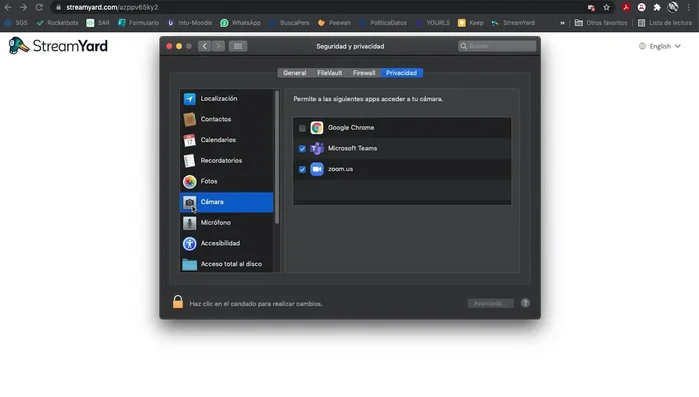Click the red PDF extension icon
699x397 pixels.
(626, 7)
